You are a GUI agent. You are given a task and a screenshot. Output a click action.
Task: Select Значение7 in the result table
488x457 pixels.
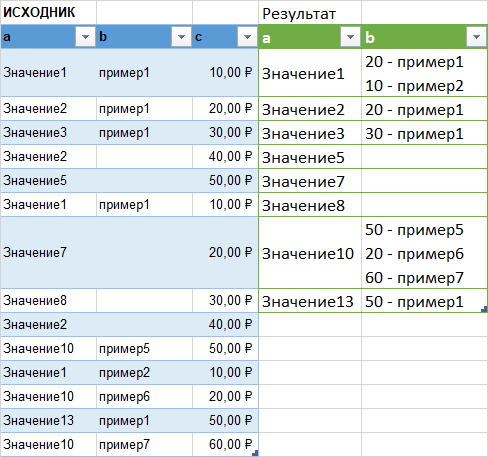tap(310, 181)
